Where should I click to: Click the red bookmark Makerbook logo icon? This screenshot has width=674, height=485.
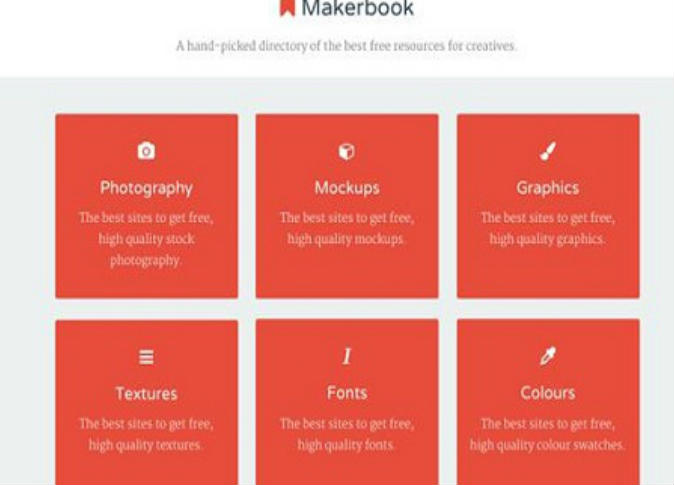[287, 7]
